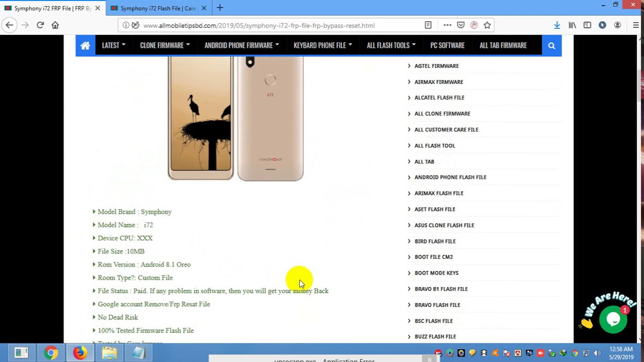Open the Firefox home page

(x=55, y=25)
